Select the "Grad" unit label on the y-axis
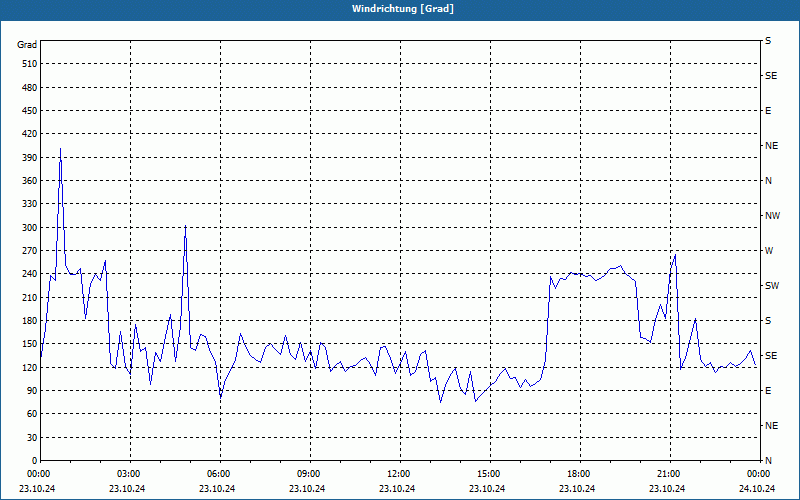The image size is (800, 500). (27, 45)
